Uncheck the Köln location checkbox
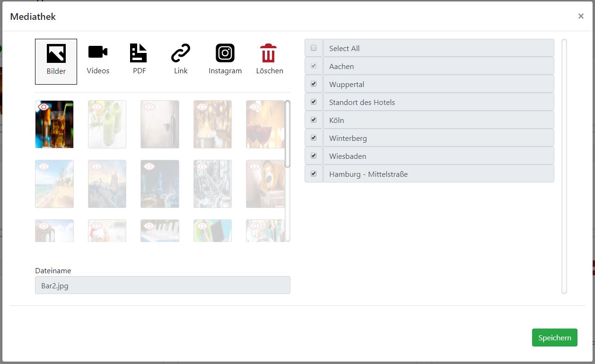This screenshot has width=595, height=364. 314,120
